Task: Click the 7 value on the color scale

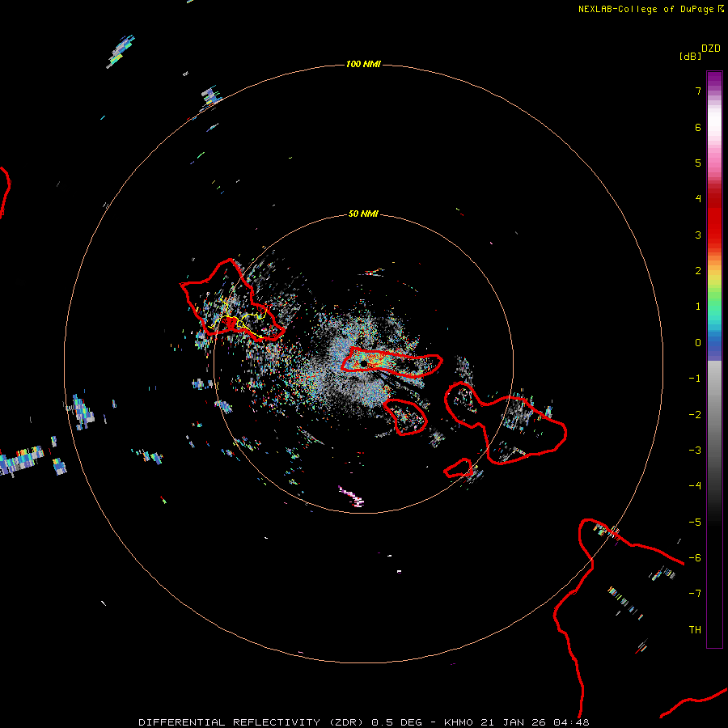Action: point(698,91)
